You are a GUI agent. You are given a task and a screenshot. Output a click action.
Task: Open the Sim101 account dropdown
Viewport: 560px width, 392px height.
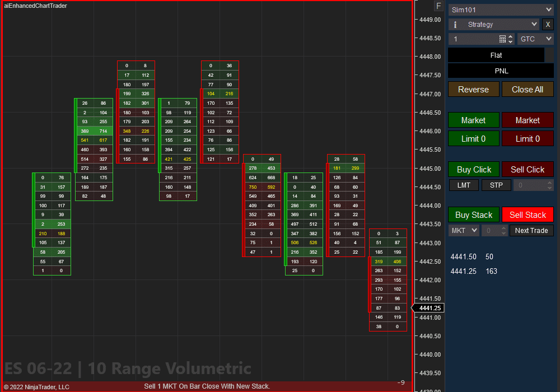(x=500, y=10)
